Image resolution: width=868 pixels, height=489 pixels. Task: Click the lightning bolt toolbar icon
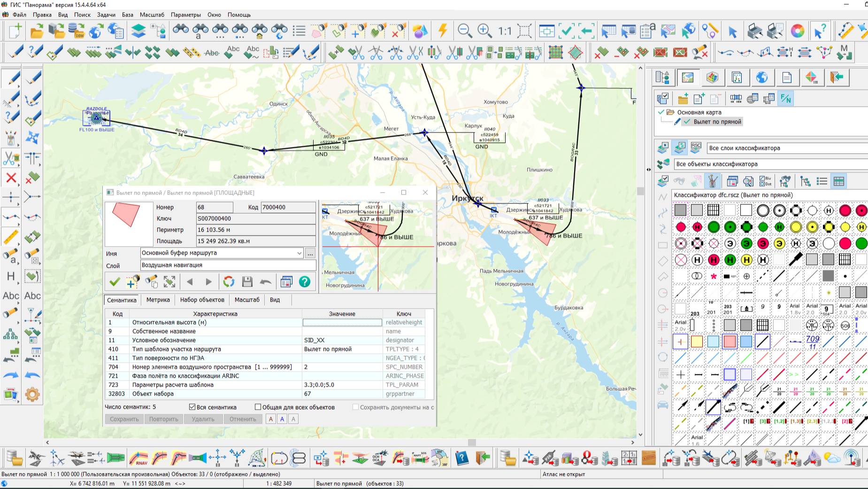pos(442,31)
